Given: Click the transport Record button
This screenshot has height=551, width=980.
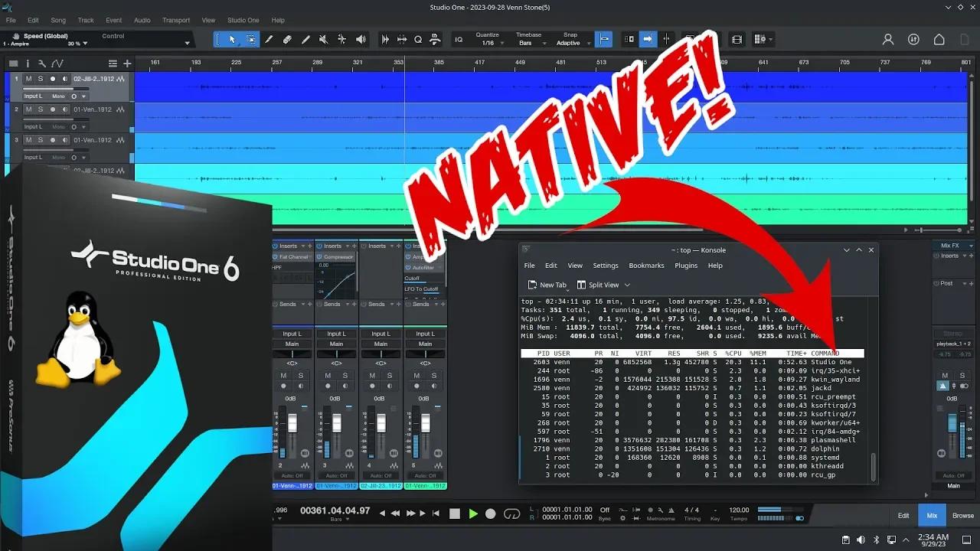Looking at the screenshot, I should [491, 514].
